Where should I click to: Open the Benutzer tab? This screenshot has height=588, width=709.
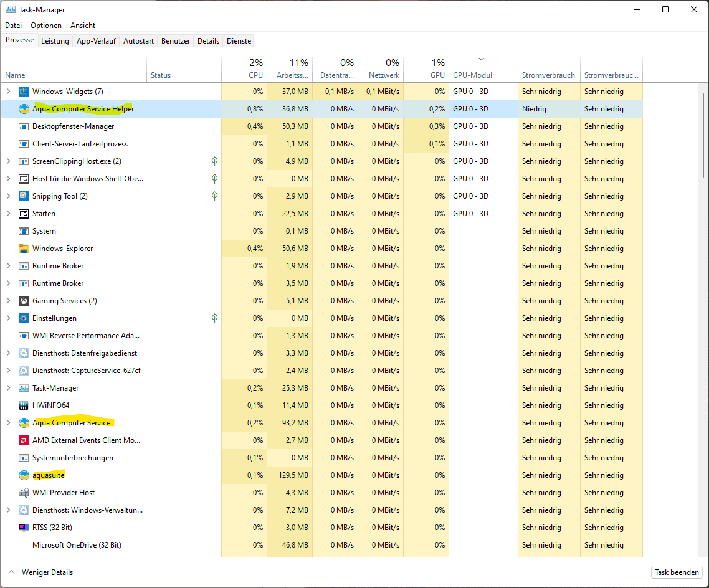(x=176, y=41)
